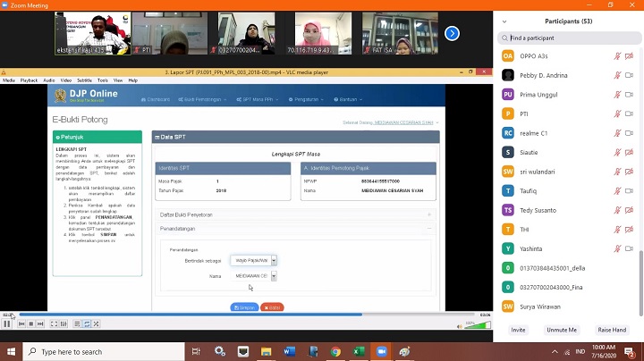Click the Zoom icon in taskbar

[382, 352]
